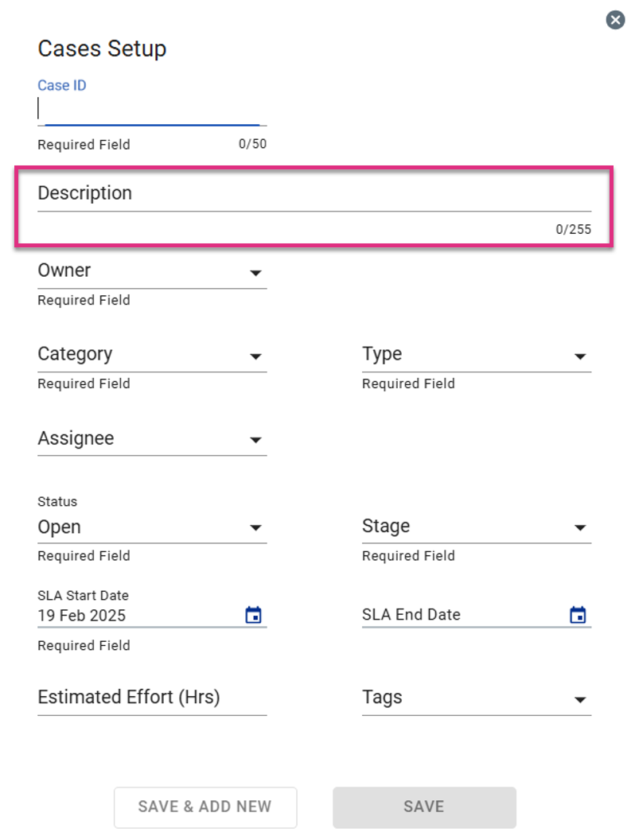Expand the Owner dropdown arrow
This screenshot has height=840, width=635.
(x=255, y=273)
